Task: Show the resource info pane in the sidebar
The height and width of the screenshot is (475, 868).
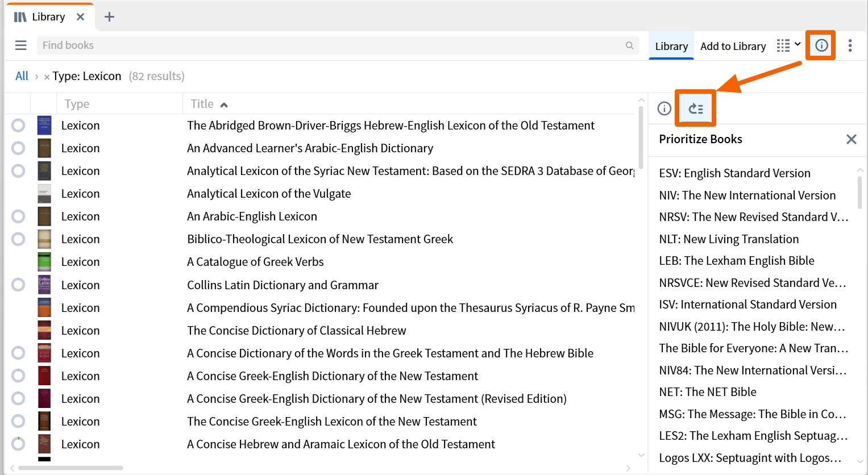Action: click(664, 109)
